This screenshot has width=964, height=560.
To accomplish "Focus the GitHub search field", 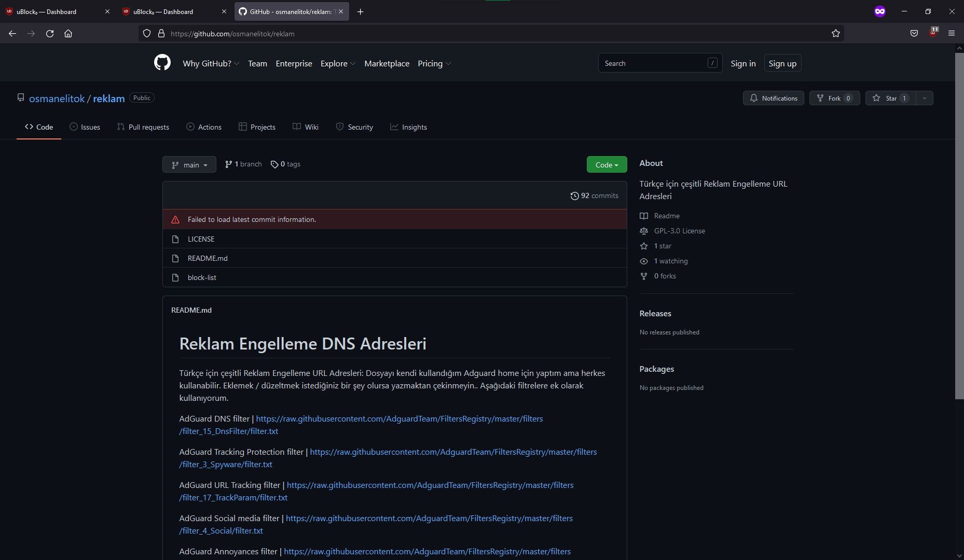I will point(654,63).
